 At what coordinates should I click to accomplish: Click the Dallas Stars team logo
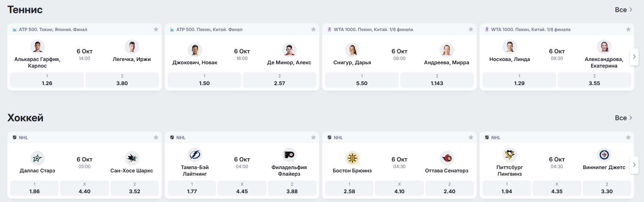click(x=38, y=158)
